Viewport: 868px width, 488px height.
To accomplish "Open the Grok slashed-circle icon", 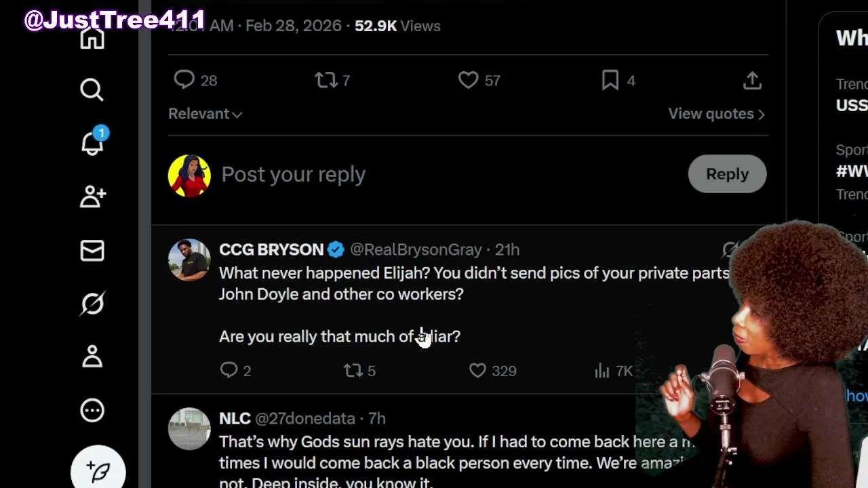I will point(92,304).
